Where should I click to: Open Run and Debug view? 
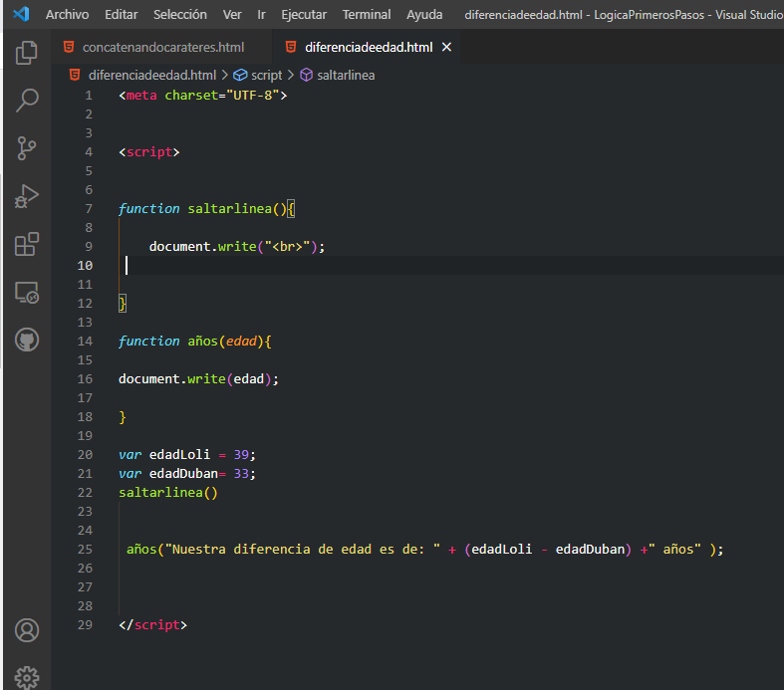27,196
